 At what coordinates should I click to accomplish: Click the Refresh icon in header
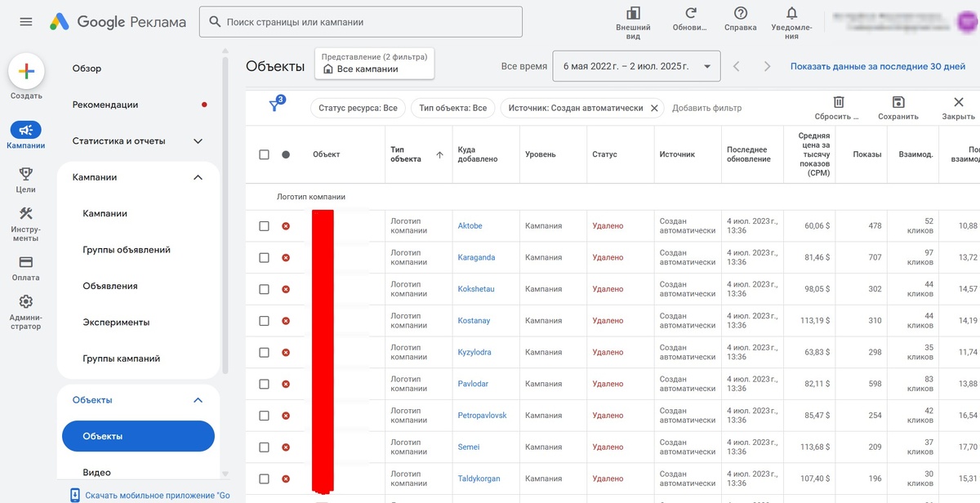tap(691, 13)
